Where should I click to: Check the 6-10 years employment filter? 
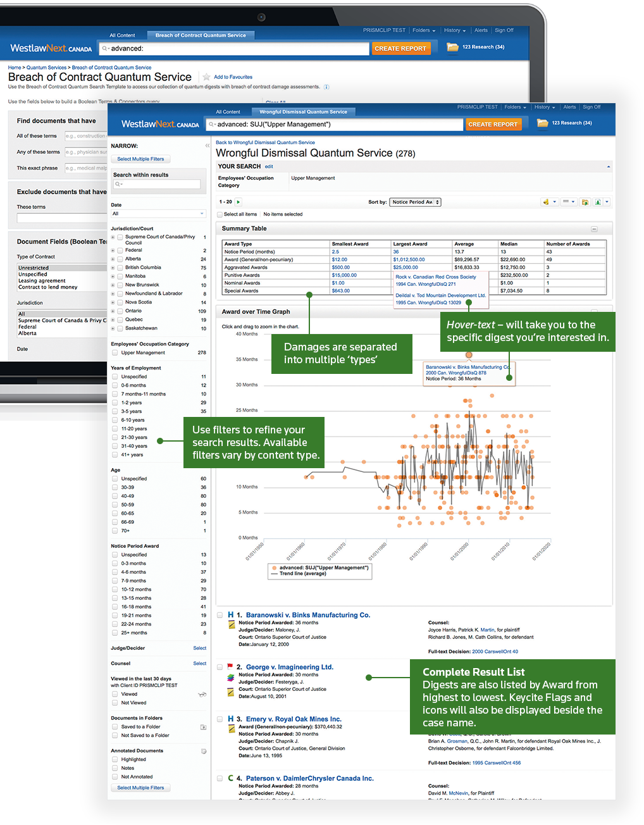[x=115, y=420]
